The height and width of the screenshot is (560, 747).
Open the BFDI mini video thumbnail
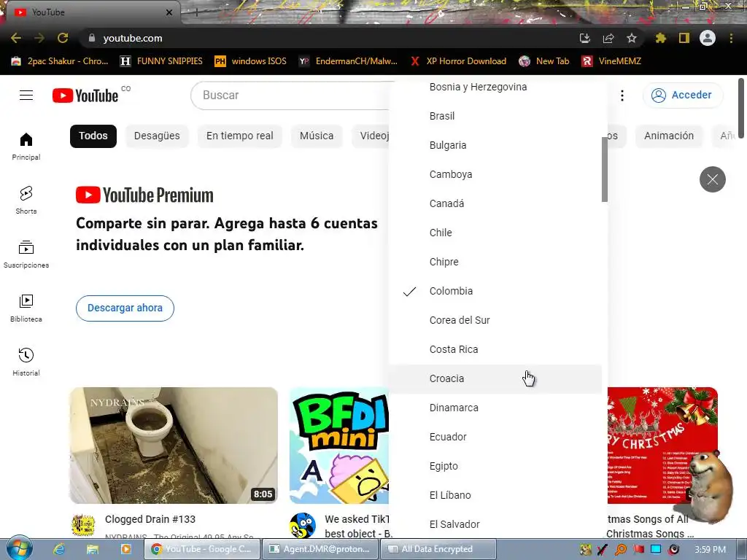point(339,446)
